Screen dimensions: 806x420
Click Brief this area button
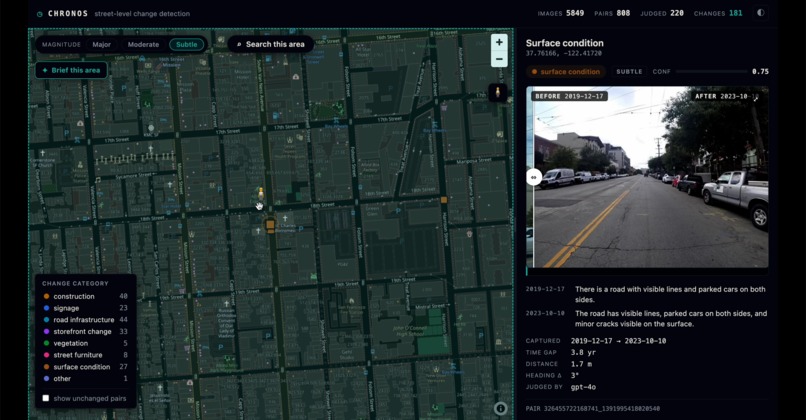(x=71, y=70)
